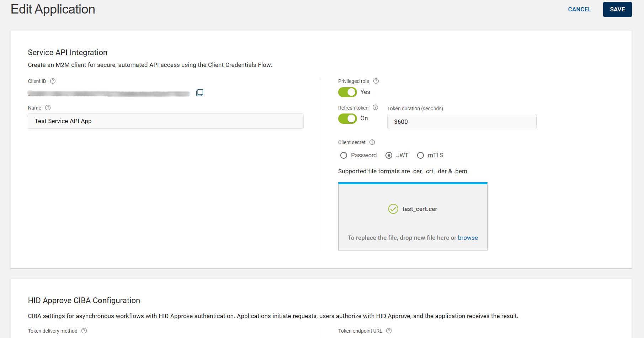This screenshot has width=644, height=338.
Task: Click the green checkmark beside test_cert.cer
Action: tap(393, 209)
